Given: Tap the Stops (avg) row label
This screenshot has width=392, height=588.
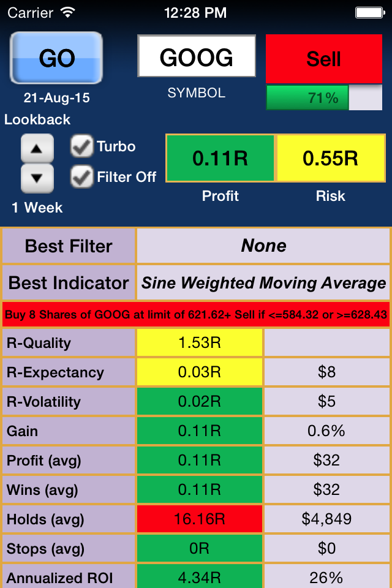Looking at the screenshot, I should pyautogui.click(x=69, y=549).
